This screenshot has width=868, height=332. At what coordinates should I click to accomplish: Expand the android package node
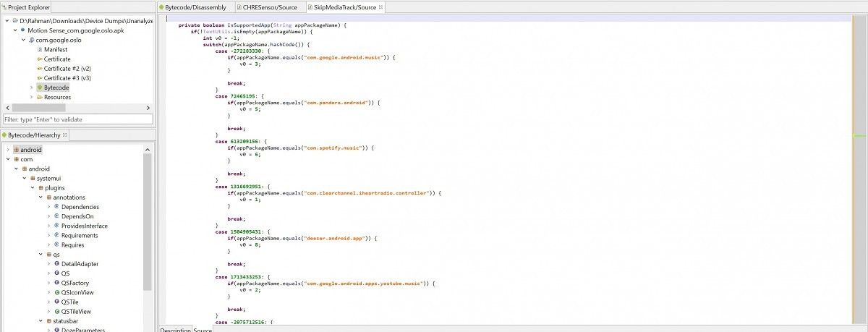click(7, 150)
